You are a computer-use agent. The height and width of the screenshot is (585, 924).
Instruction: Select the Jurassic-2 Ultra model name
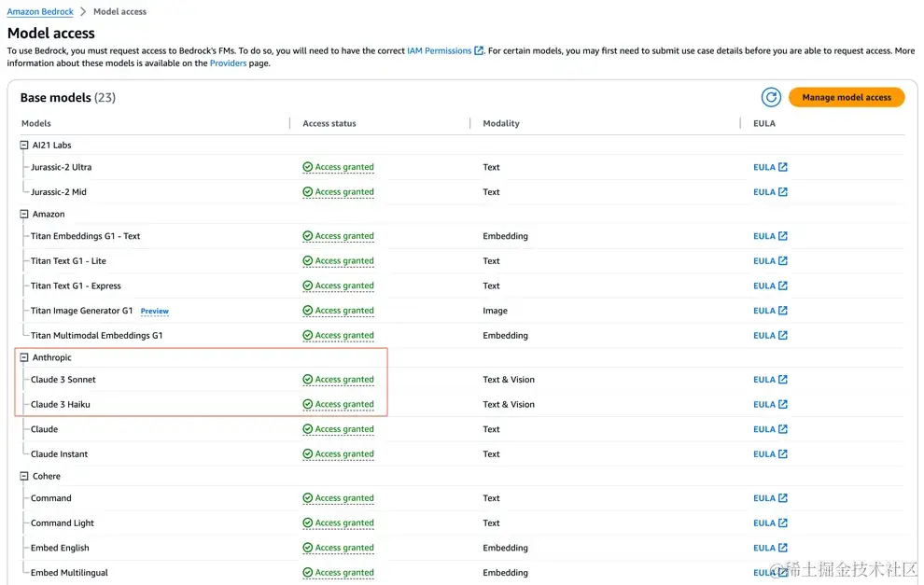point(62,167)
